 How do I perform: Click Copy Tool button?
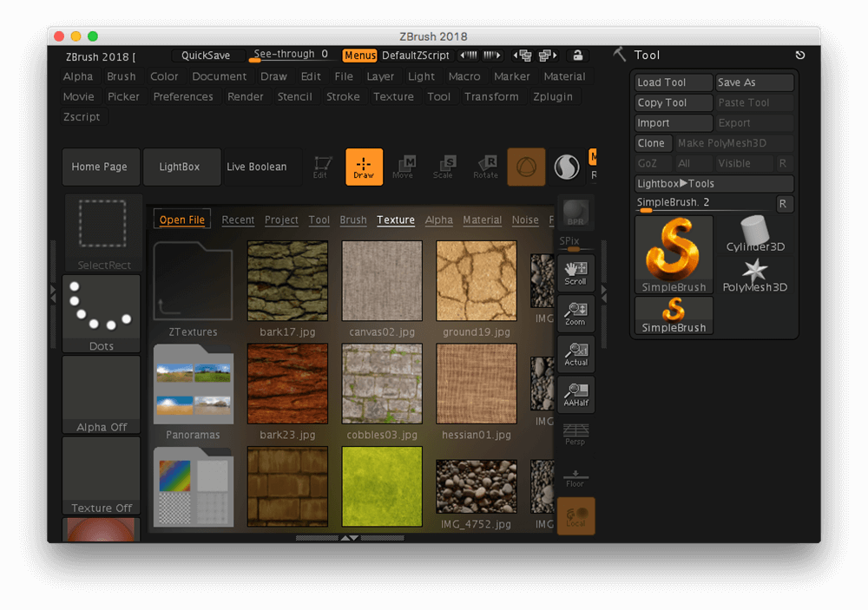[x=674, y=103]
